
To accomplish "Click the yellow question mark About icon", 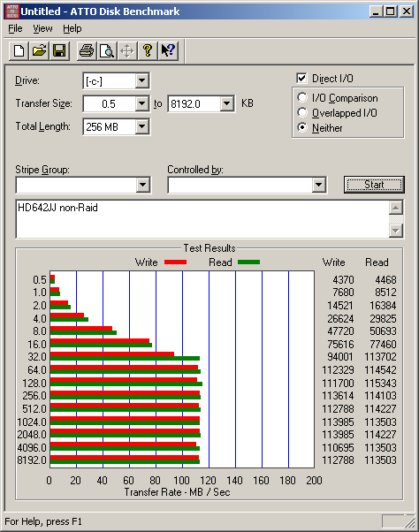I will pyautogui.click(x=148, y=51).
